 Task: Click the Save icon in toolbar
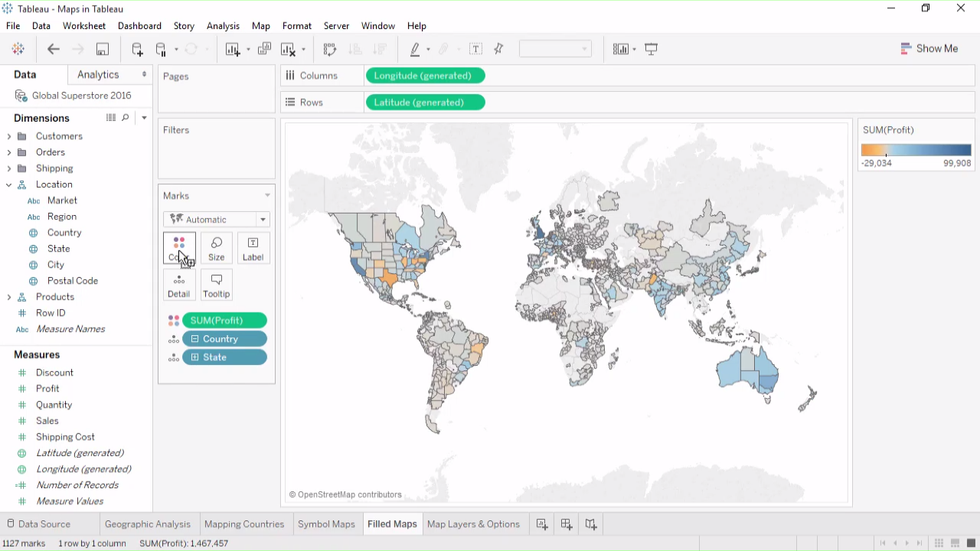[102, 49]
